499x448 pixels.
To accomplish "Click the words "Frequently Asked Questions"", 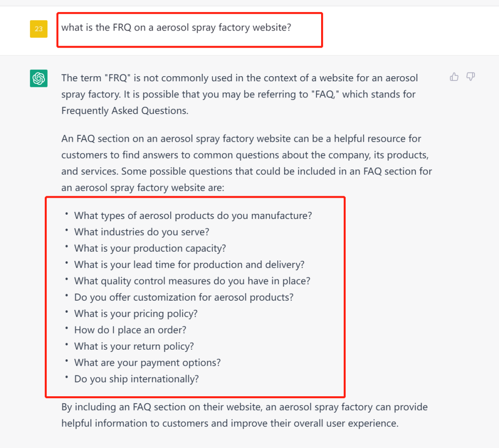I will 125,111.
